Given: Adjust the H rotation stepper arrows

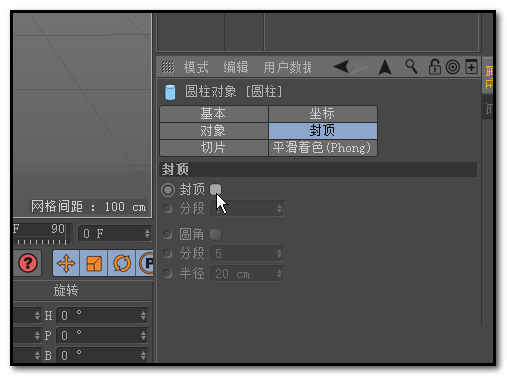Looking at the screenshot, I should coord(143,315).
